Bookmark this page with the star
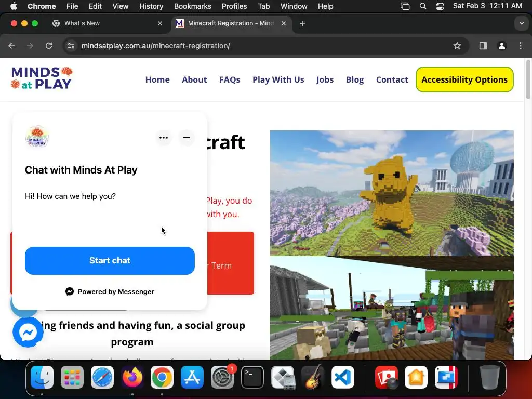The image size is (532, 399). (x=457, y=46)
